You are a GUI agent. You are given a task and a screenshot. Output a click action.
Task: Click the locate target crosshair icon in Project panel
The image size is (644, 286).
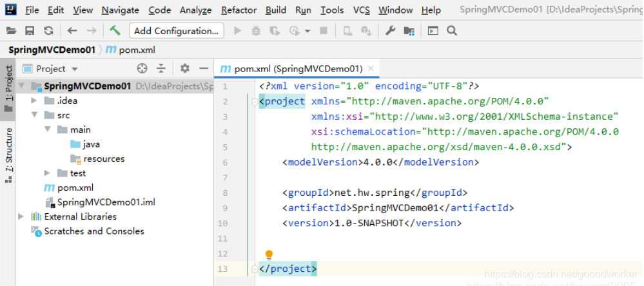[142, 68]
